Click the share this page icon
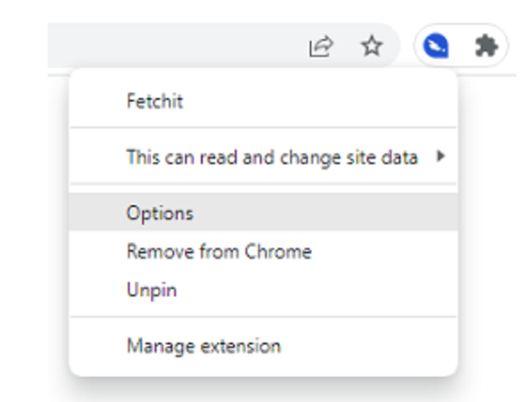The width and height of the screenshot is (532, 402). click(321, 47)
